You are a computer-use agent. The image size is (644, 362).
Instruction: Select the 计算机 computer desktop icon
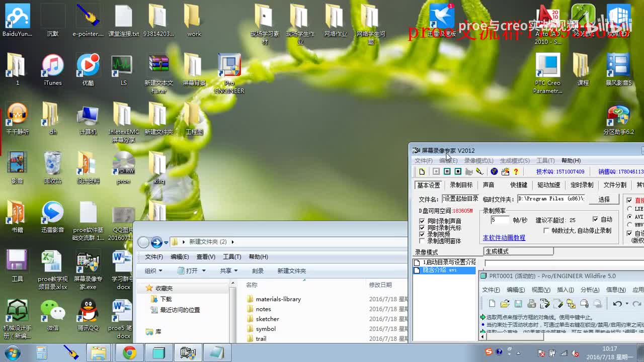pos(88,120)
